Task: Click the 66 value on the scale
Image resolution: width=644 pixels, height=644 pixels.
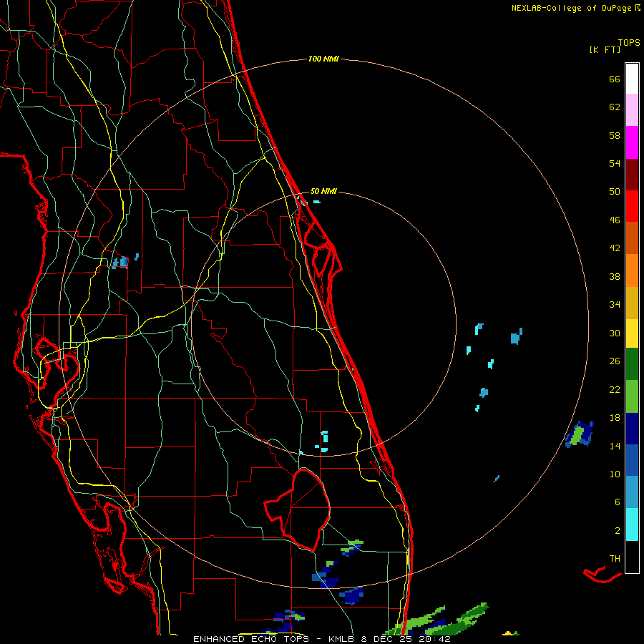Action: [615, 79]
